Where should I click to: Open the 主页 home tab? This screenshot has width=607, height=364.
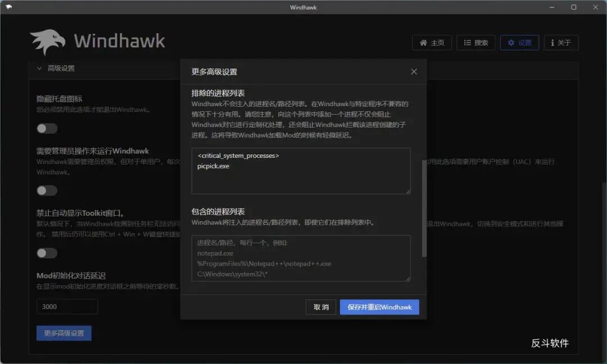[x=432, y=43]
